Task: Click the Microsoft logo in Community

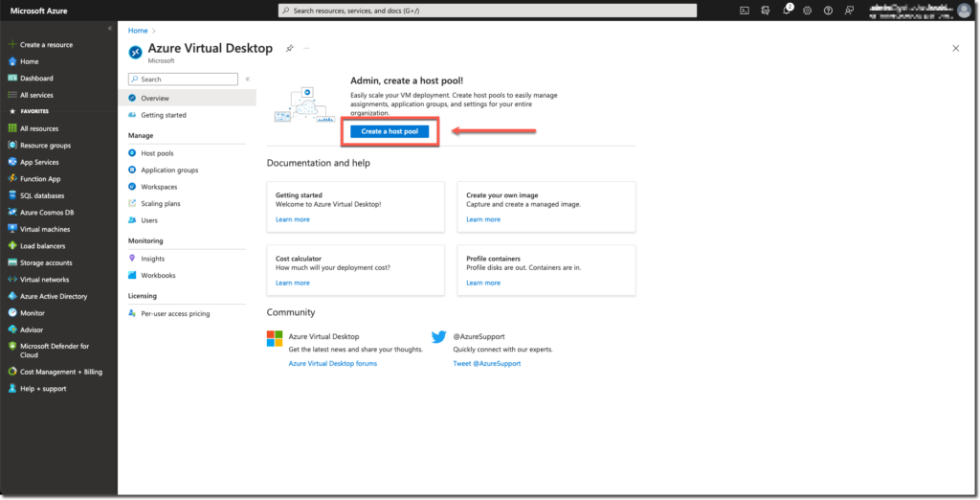Action: coord(275,338)
